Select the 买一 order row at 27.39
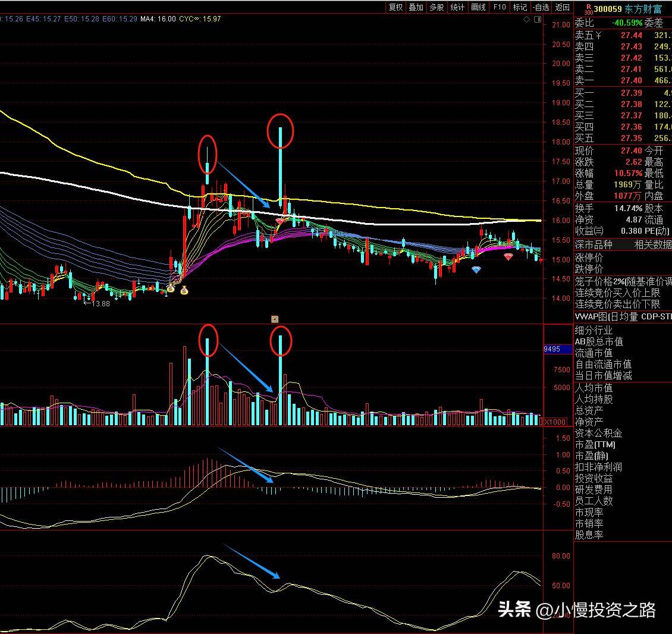 pyautogui.click(x=623, y=93)
